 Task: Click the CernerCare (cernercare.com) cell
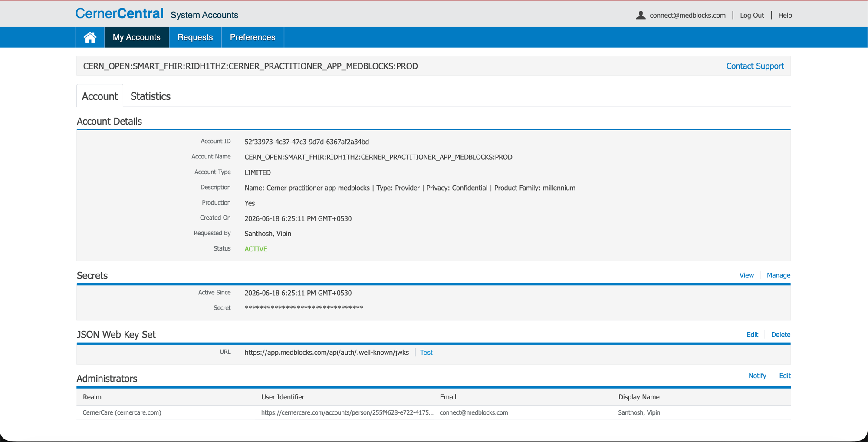click(x=122, y=412)
